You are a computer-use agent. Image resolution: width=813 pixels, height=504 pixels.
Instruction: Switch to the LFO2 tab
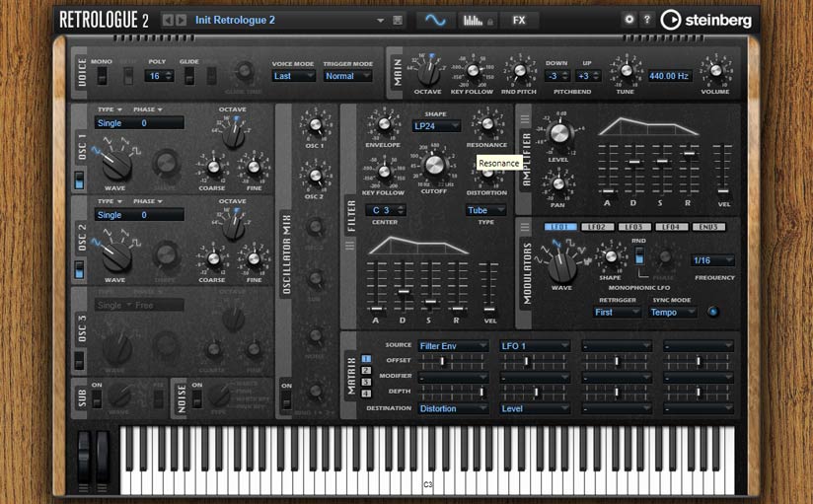(x=597, y=227)
